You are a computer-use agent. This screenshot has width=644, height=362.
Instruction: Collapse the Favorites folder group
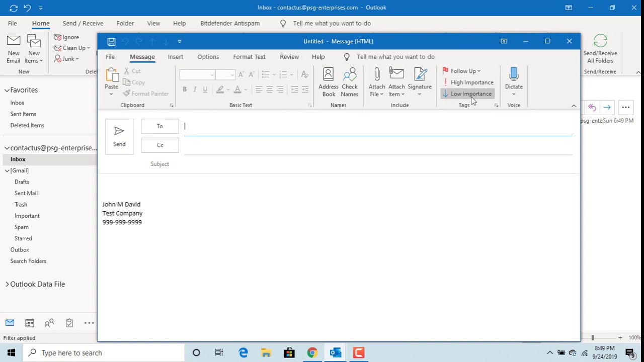[7, 90]
